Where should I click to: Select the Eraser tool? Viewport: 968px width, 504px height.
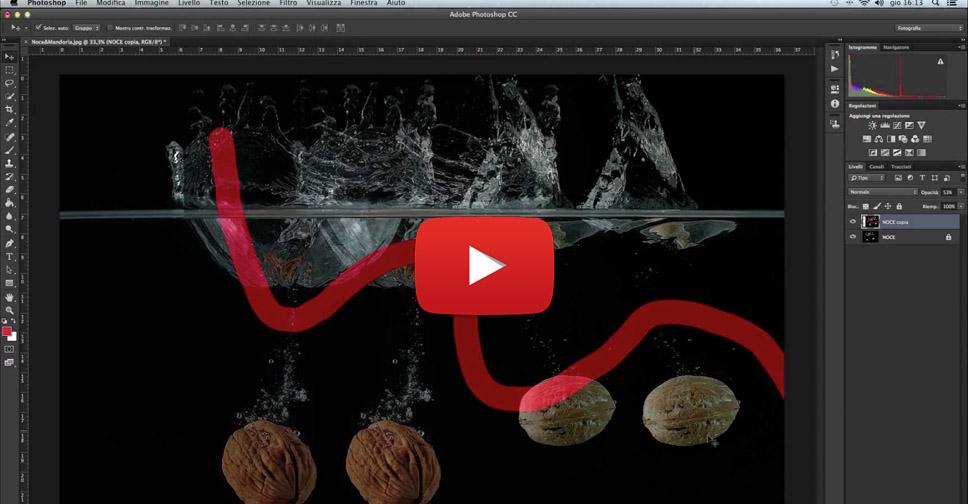coord(9,190)
